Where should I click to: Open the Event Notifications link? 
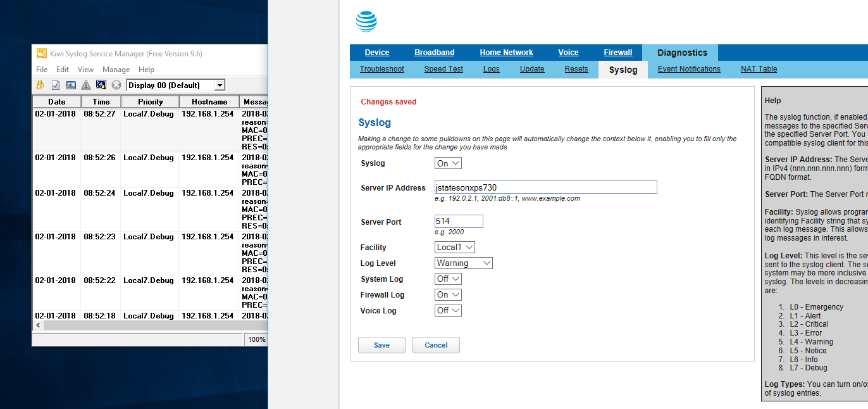(x=688, y=68)
